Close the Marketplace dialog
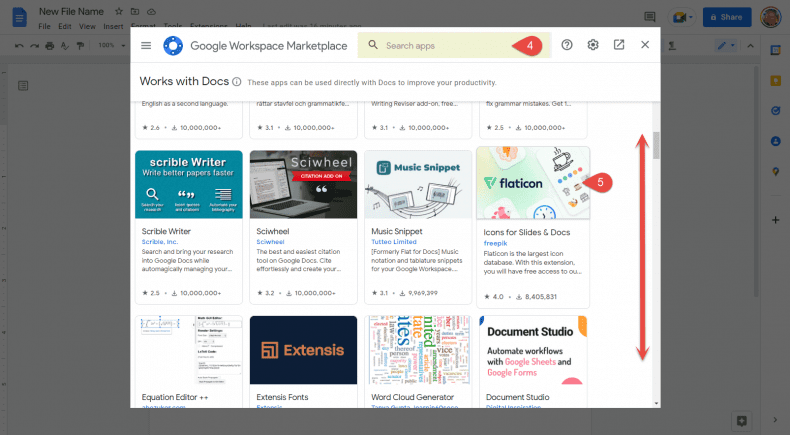Image resolution: width=790 pixels, height=435 pixels. (x=645, y=45)
